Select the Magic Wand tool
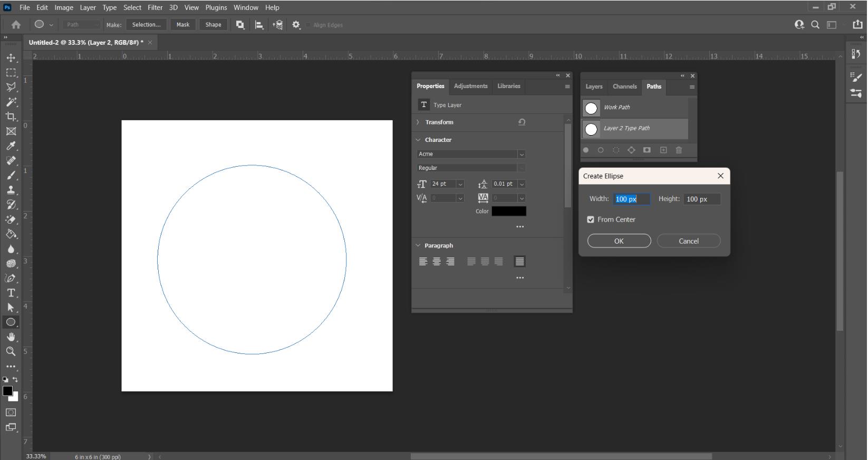Viewport: 868px width, 460px height. (11, 102)
